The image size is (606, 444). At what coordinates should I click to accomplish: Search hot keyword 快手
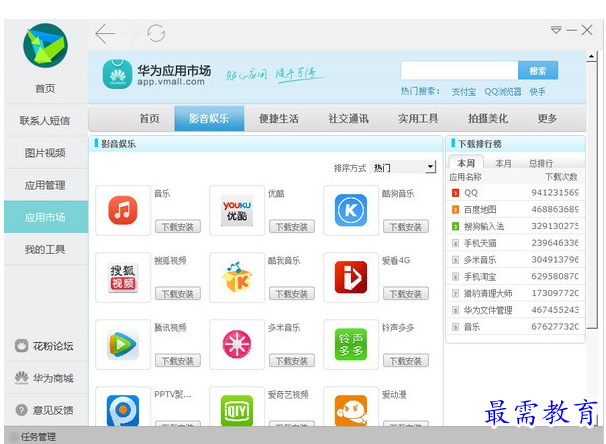[x=538, y=92]
